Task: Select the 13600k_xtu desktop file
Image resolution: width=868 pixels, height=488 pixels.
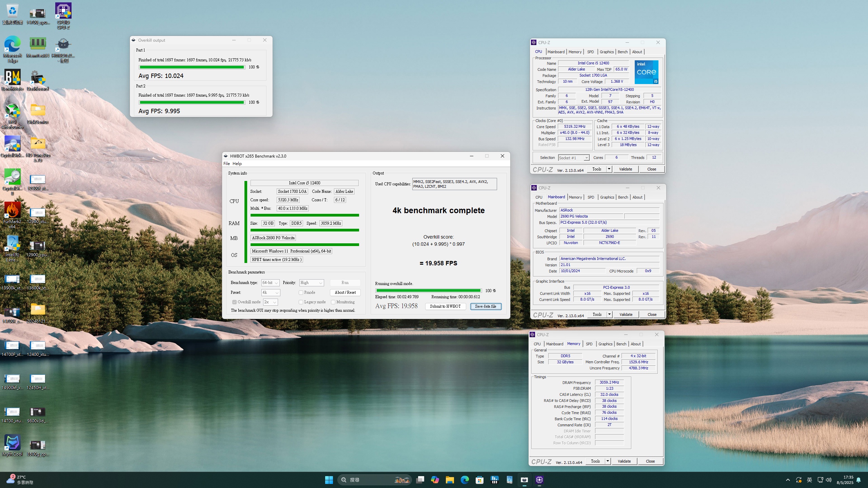Action: coord(38,282)
